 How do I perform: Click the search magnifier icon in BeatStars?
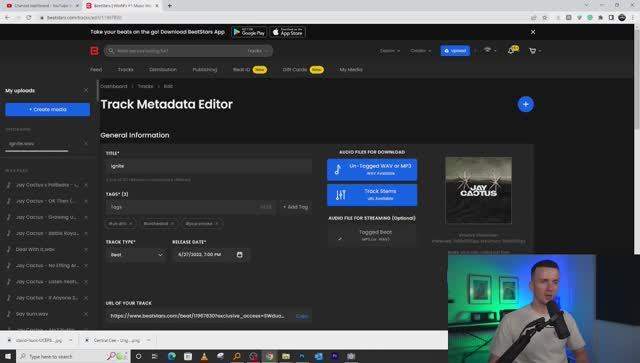coord(111,51)
